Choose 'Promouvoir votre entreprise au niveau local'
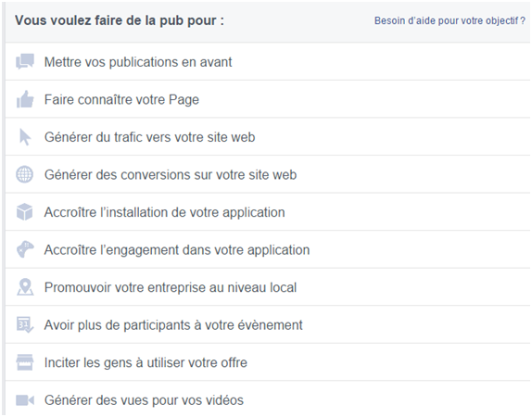The image size is (532, 417). tap(268, 287)
